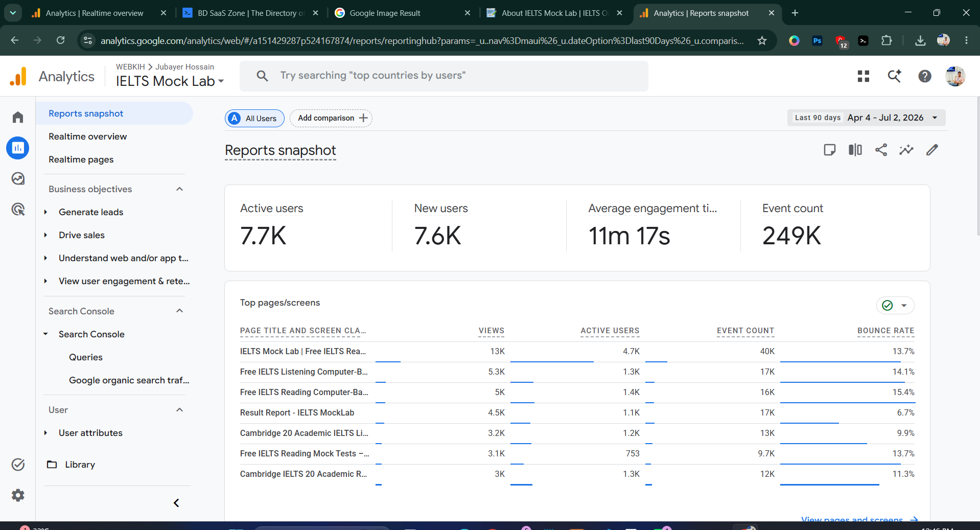Viewport: 980px width, 530px height.
Task: Click the ACTIVE USERS column header
Action: coord(610,331)
